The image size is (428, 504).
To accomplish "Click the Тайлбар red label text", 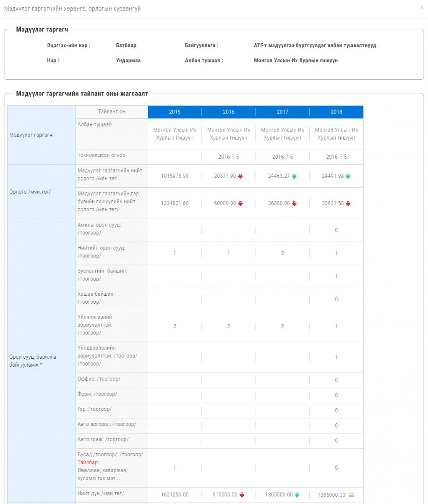I will click(x=88, y=462).
